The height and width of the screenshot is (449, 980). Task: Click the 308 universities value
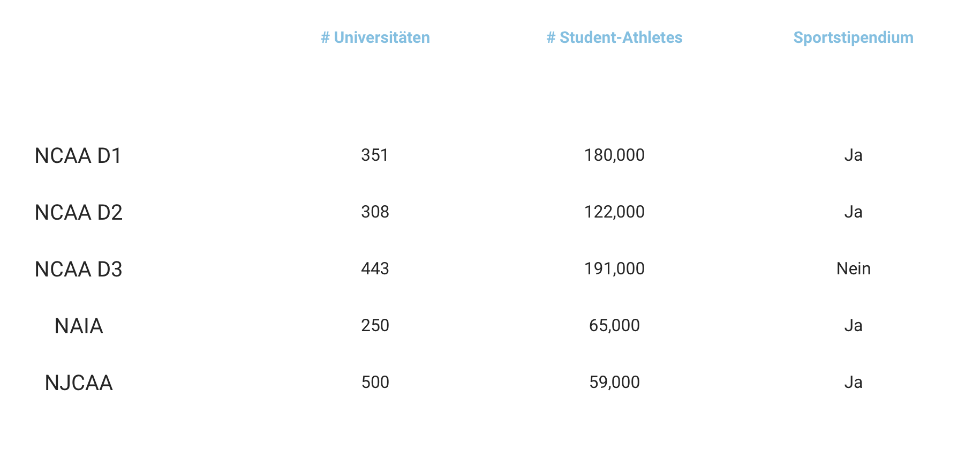(x=375, y=212)
